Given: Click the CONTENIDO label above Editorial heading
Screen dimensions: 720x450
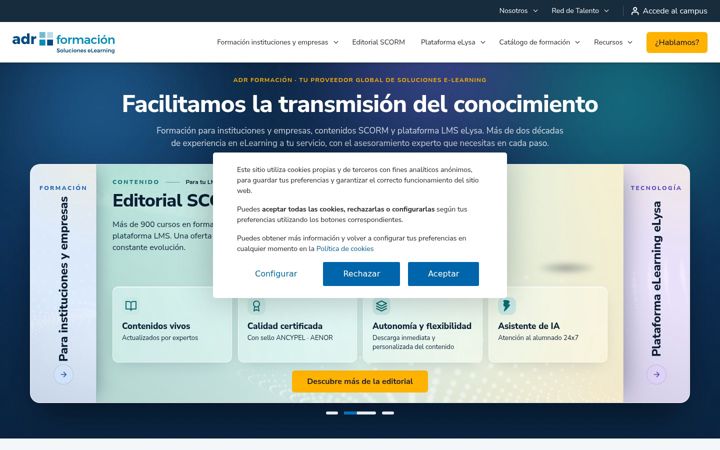Looking at the screenshot, I should pos(136,182).
